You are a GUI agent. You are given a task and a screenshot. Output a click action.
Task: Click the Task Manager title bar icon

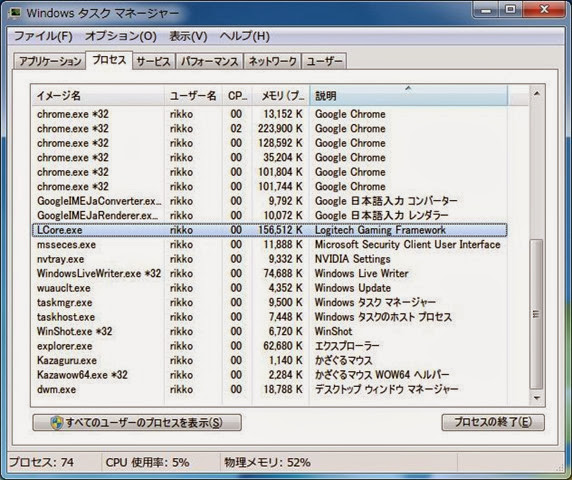tap(15, 13)
